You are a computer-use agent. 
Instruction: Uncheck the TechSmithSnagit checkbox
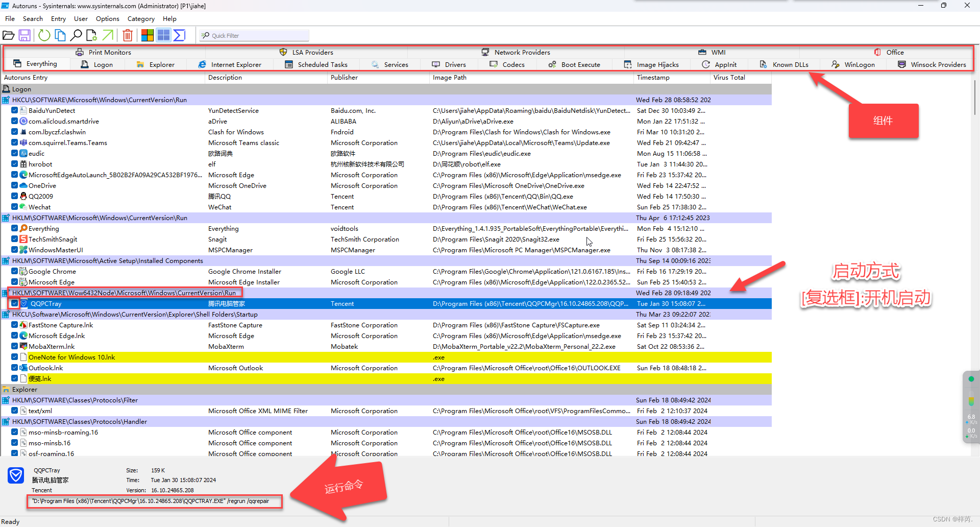15,239
